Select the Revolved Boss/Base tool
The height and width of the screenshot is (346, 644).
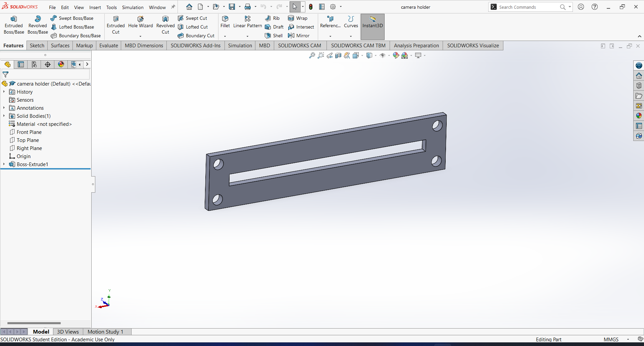38,25
